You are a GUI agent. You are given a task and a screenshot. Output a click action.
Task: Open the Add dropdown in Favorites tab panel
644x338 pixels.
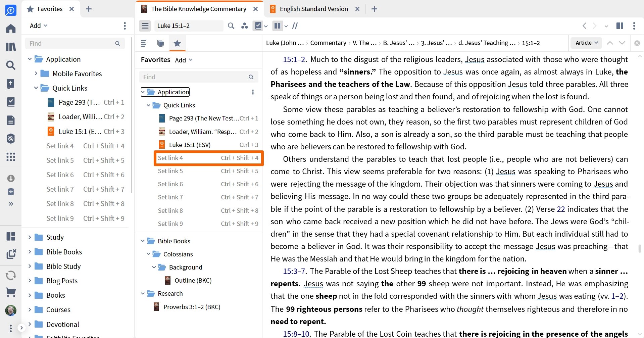coord(39,26)
